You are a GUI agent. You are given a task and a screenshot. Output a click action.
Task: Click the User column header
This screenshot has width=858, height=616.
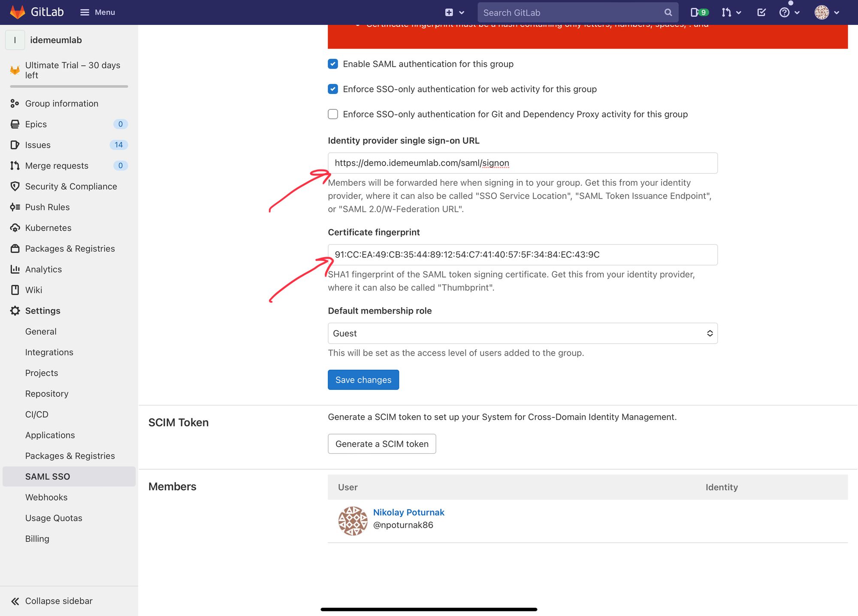348,487
